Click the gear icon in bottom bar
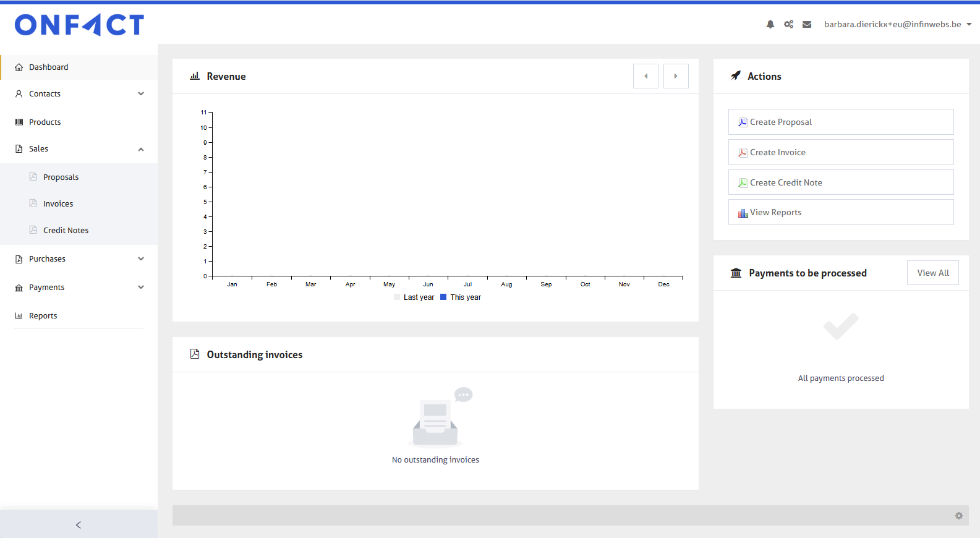 pos(958,516)
